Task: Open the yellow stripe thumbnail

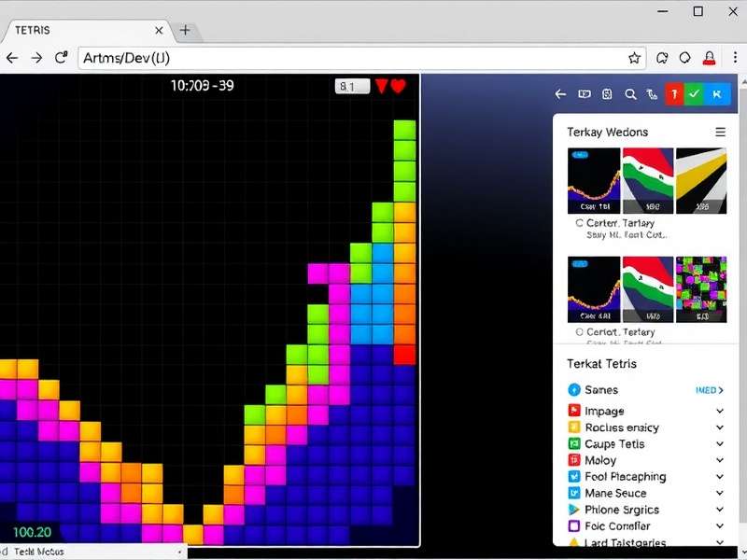Action: [701, 180]
